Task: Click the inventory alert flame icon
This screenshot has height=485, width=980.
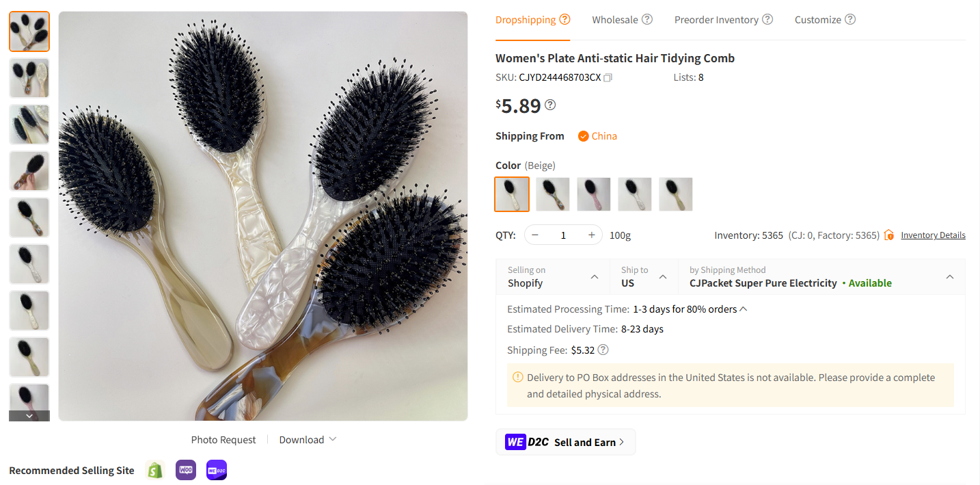Action: point(889,235)
